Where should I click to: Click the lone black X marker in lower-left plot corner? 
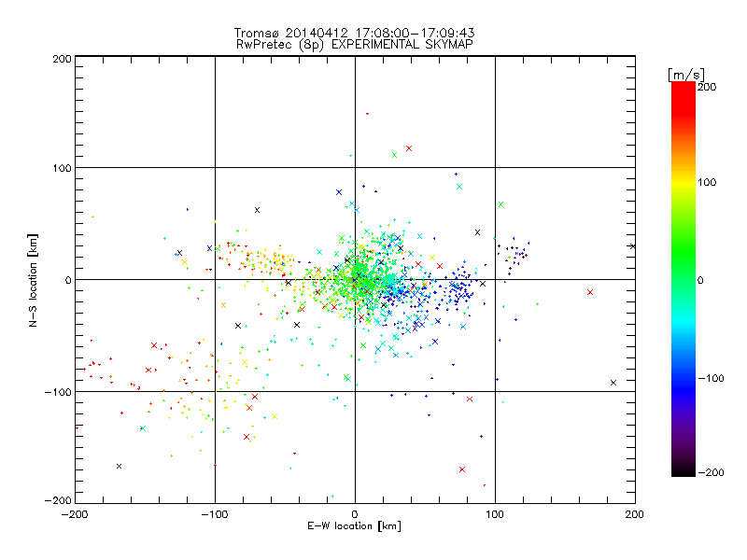[x=120, y=466]
